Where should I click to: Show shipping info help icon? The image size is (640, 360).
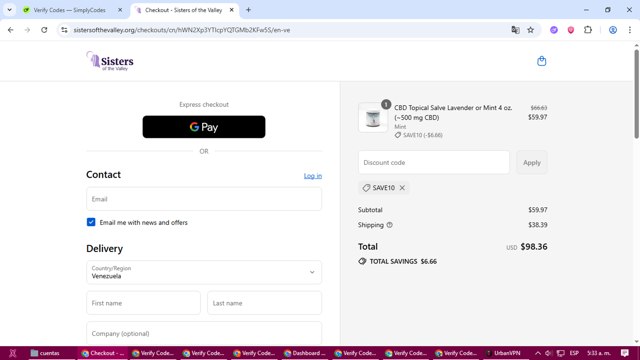click(x=389, y=225)
